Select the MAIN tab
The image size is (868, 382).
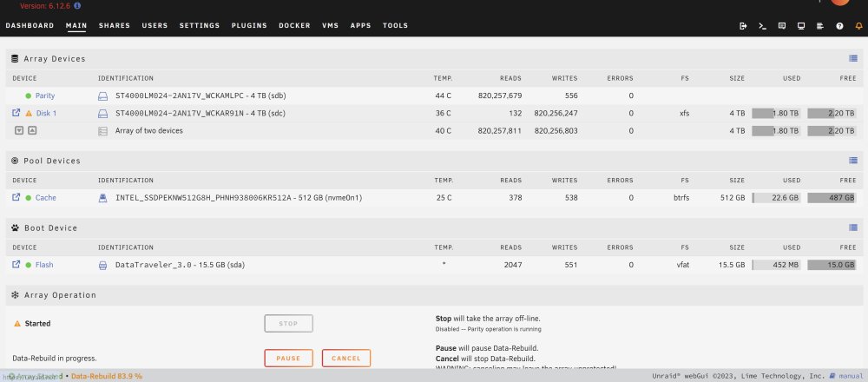tap(76, 25)
